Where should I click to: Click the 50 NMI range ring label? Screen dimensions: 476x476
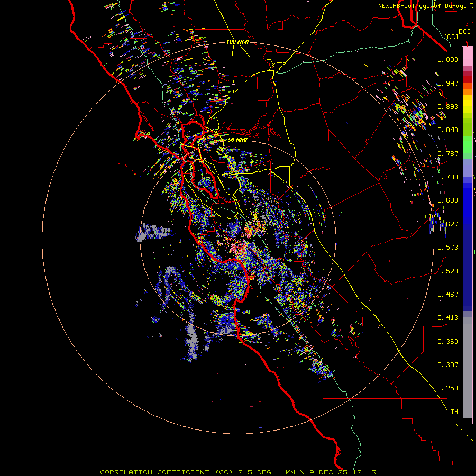[x=237, y=140]
